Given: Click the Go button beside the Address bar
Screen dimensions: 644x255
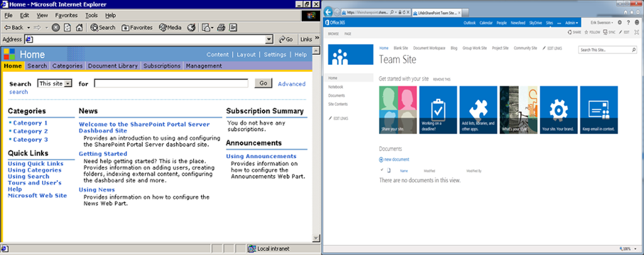Looking at the screenshot, I should click(x=286, y=40).
